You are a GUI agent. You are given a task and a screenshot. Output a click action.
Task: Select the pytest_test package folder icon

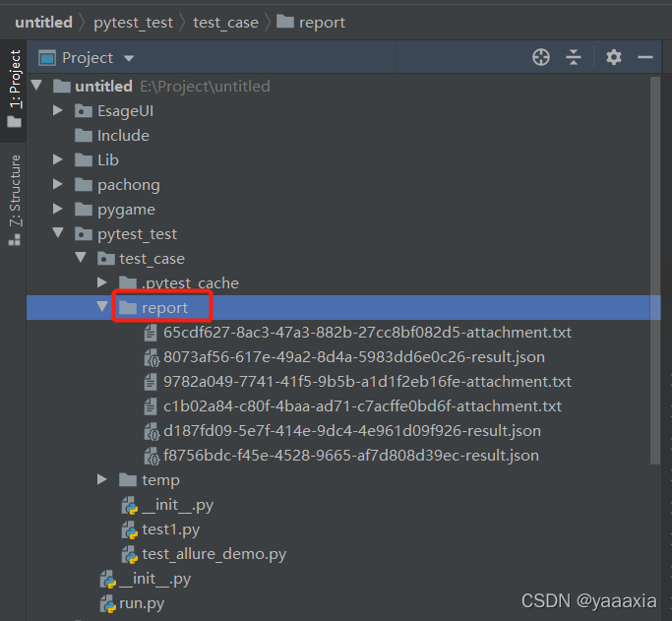pyautogui.click(x=84, y=234)
